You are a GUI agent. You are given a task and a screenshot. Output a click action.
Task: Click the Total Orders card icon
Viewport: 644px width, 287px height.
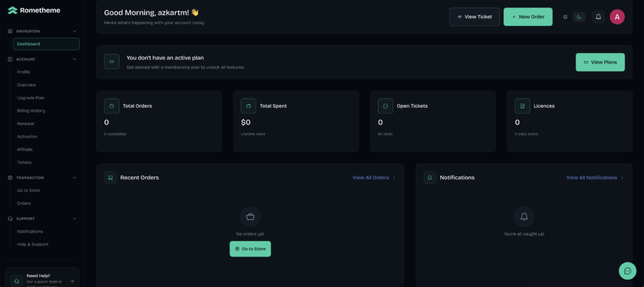point(112,106)
